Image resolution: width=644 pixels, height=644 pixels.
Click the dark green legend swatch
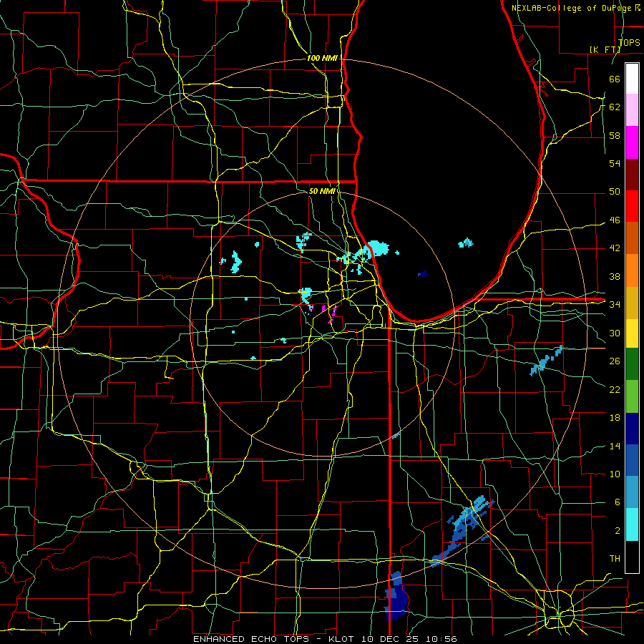[632, 364]
